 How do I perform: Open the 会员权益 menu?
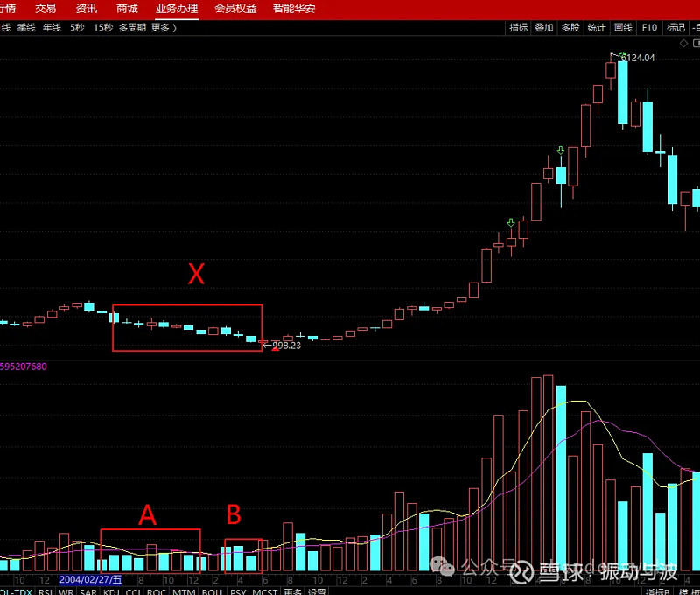pos(235,9)
